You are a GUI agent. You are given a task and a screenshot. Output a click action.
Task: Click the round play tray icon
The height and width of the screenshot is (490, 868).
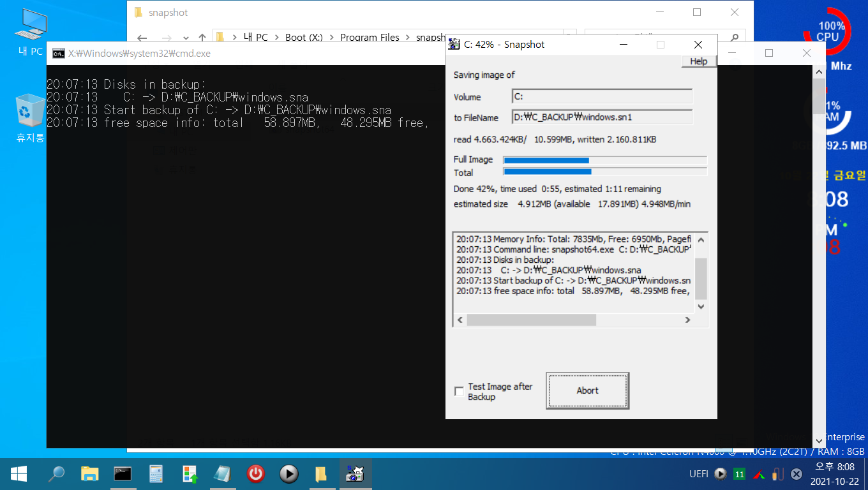(x=721, y=474)
